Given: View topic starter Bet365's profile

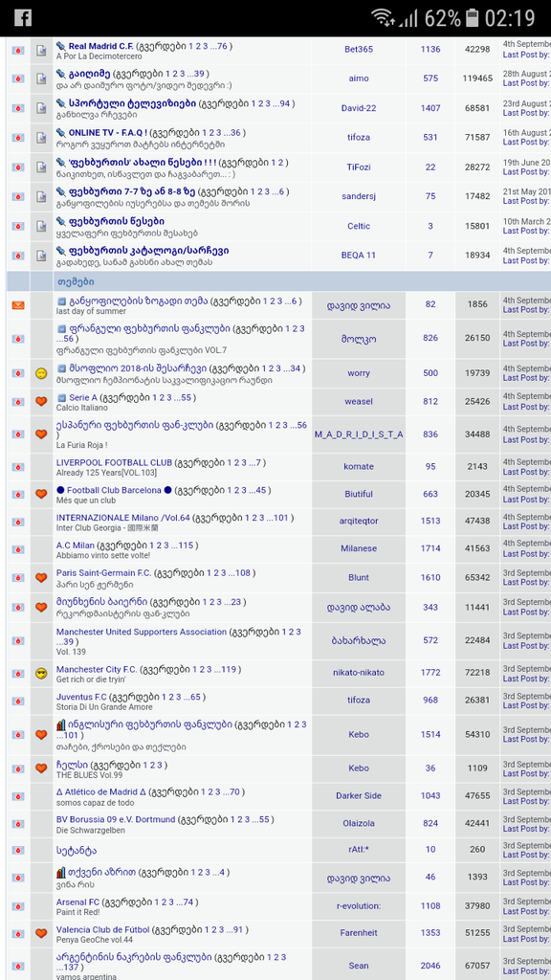Looking at the screenshot, I should [x=359, y=50].
